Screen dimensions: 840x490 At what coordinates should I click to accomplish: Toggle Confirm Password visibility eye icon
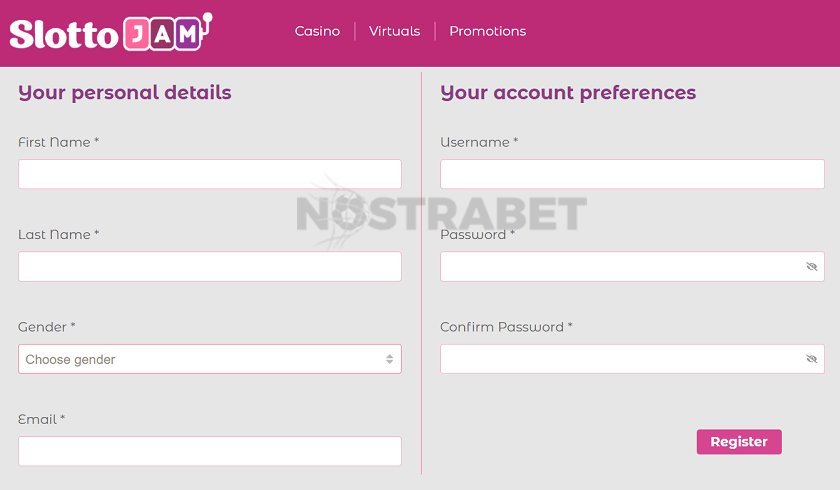[x=812, y=359]
